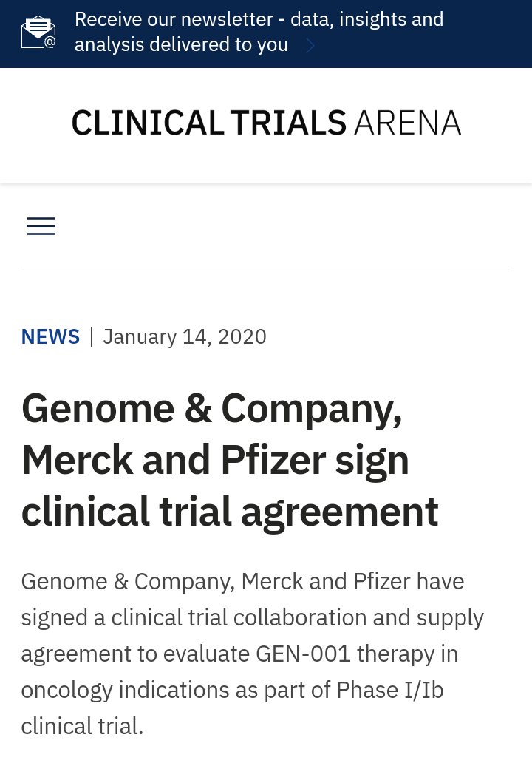The image size is (532, 763).
Task: Click the final "clinical trial." paragraph line
Action: [82, 726]
